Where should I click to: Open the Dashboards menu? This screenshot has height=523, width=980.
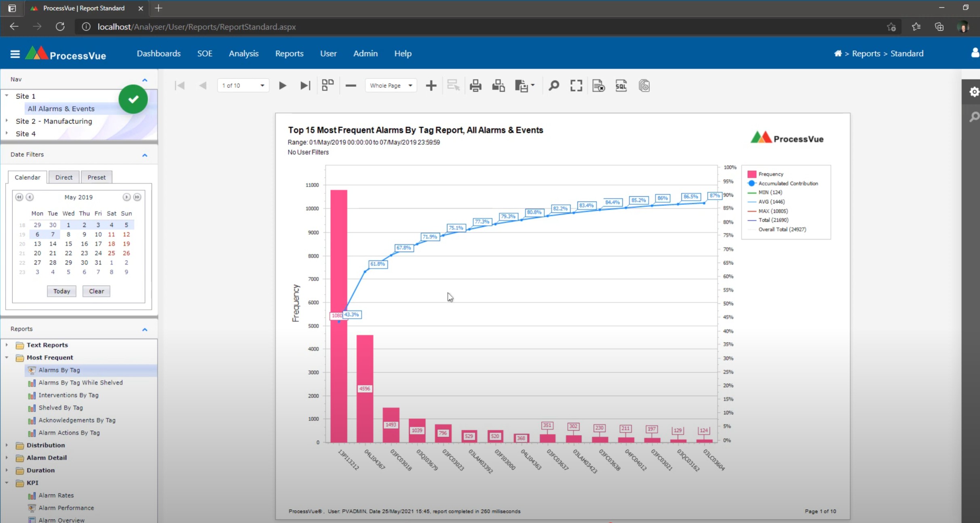(x=158, y=53)
